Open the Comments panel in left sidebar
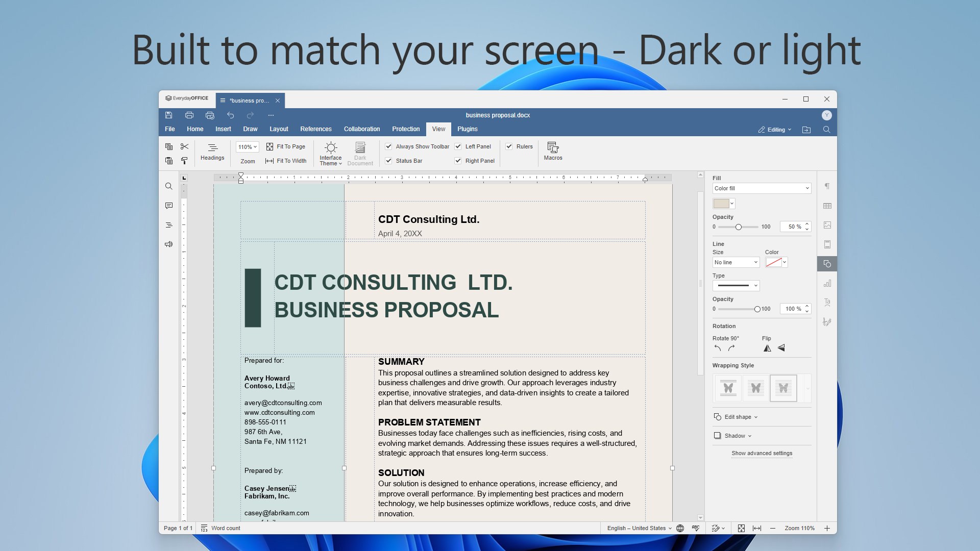This screenshot has height=551, width=980. (x=169, y=206)
